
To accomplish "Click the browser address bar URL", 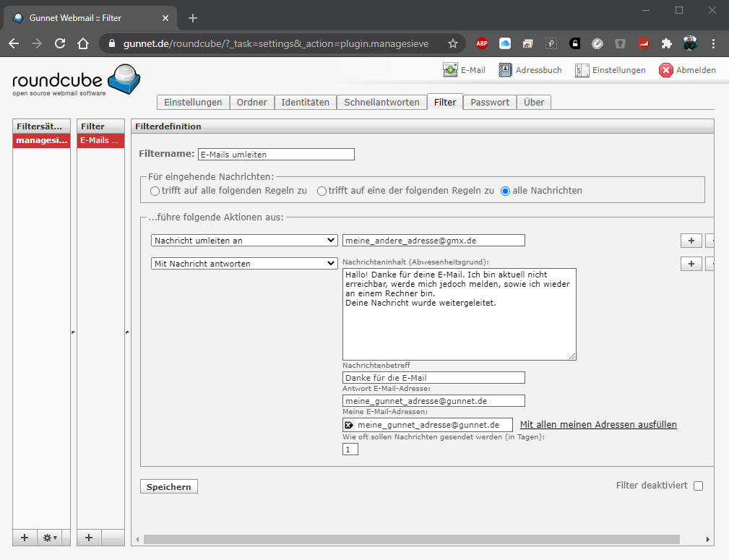I will point(276,44).
